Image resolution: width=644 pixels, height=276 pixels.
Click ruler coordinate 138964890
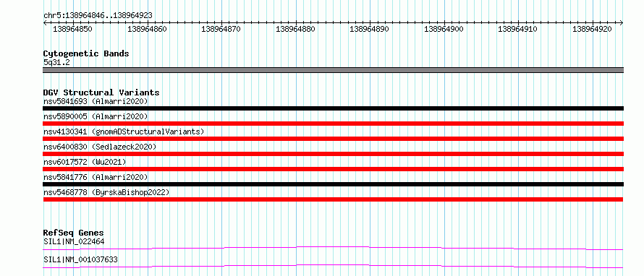click(369, 29)
